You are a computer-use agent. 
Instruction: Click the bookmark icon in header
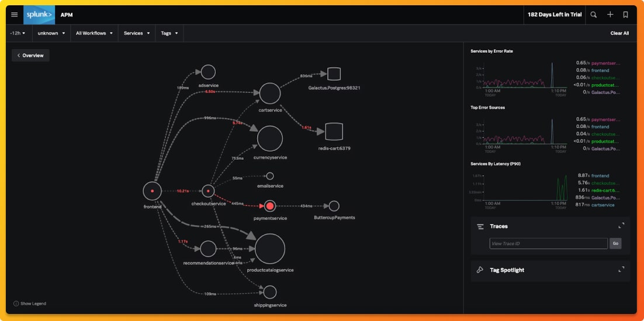pos(625,15)
